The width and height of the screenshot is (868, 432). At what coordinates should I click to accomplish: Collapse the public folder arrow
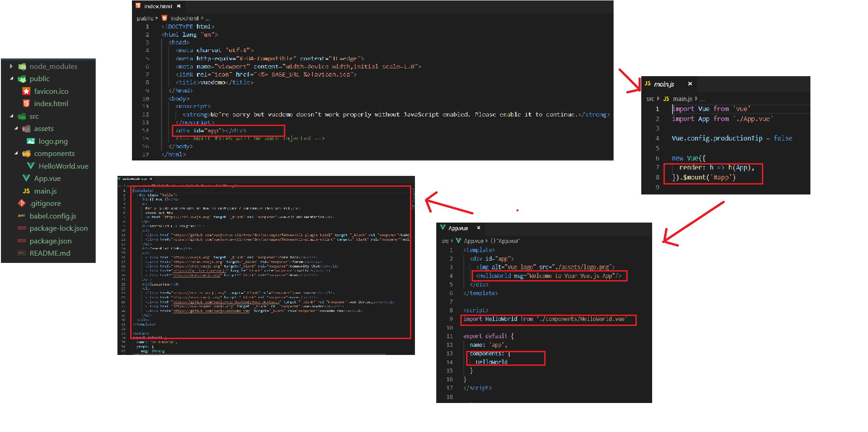11,78
